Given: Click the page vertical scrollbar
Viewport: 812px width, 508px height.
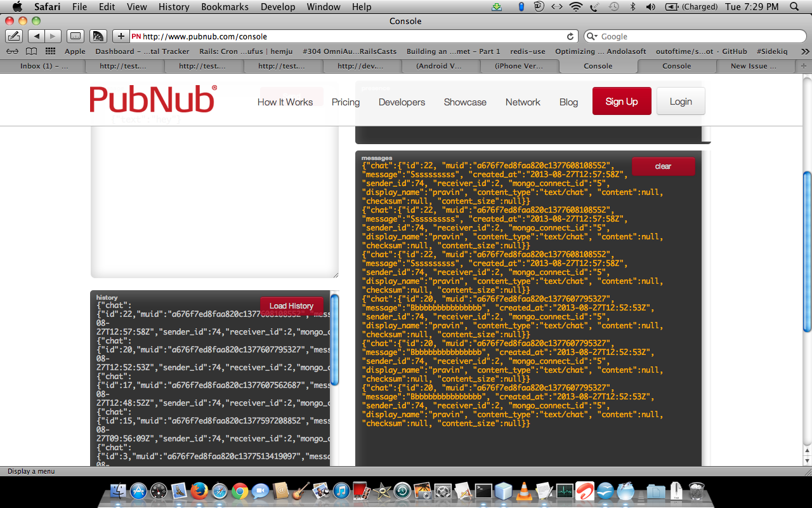Looking at the screenshot, I should coord(807,251).
